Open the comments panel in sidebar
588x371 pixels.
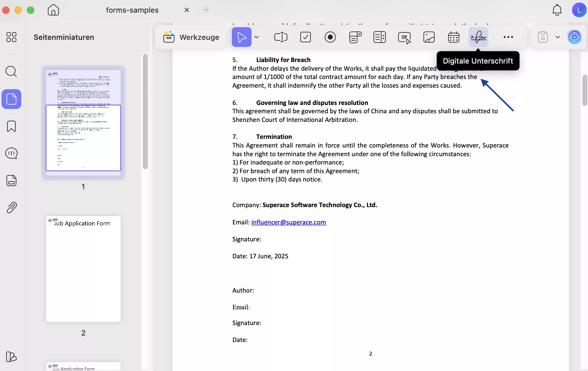(x=12, y=153)
